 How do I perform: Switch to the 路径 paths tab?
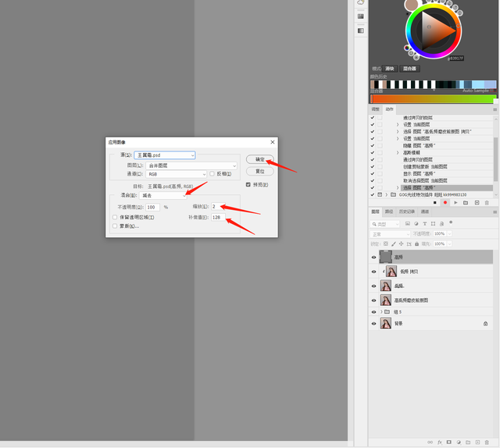tap(389, 212)
